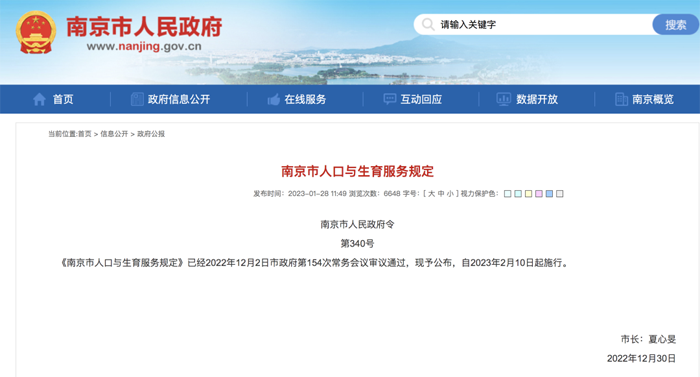Click the 搜索 button

pyautogui.click(x=675, y=25)
